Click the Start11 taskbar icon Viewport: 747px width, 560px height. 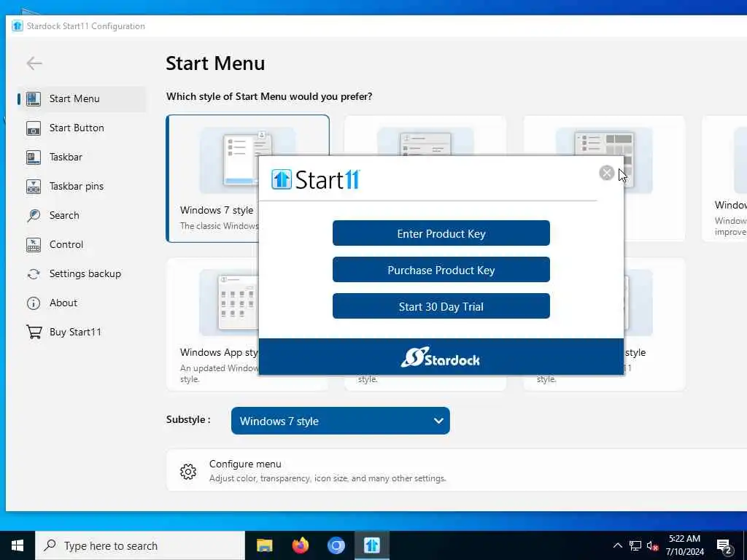coord(372,545)
